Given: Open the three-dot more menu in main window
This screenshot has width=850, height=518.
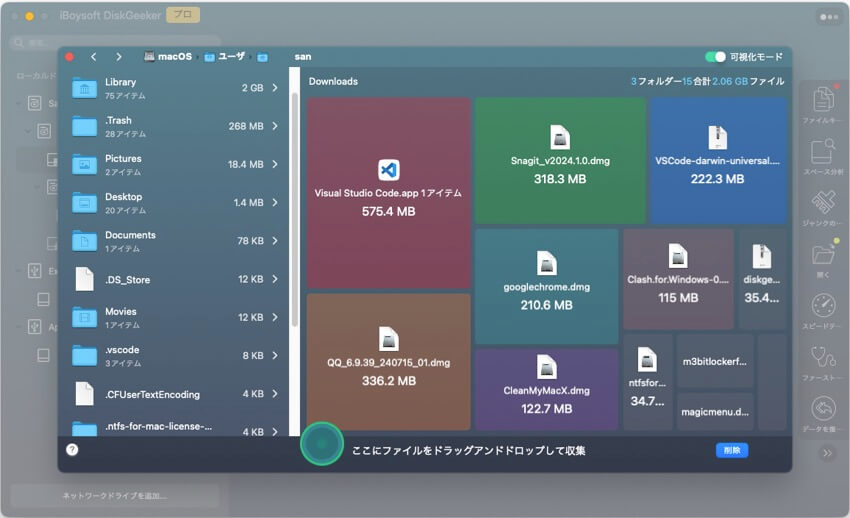Looking at the screenshot, I should tap(828, 17).
